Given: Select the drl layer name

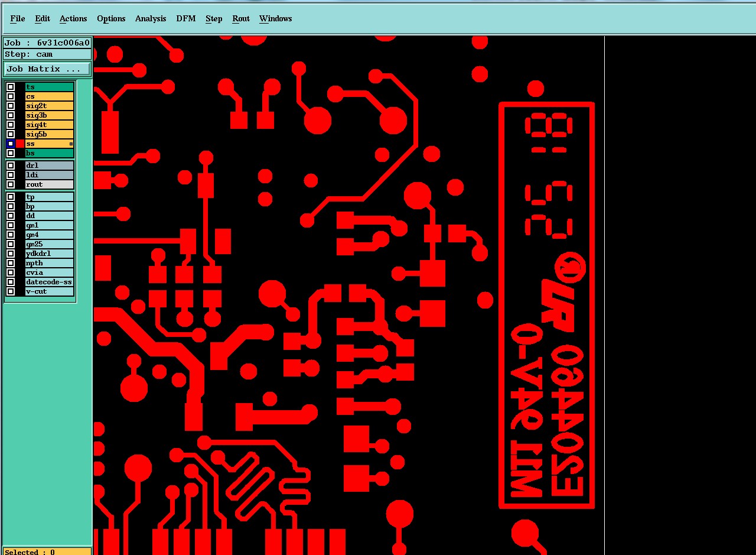Looking at the screenshot, I should pos(50,165).
